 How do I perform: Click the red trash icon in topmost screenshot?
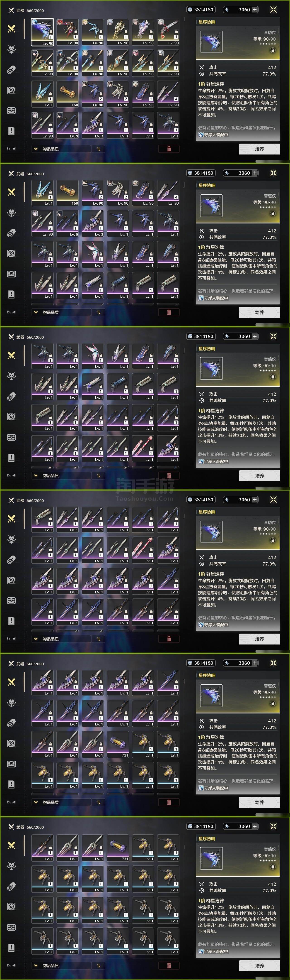point(169,149)
